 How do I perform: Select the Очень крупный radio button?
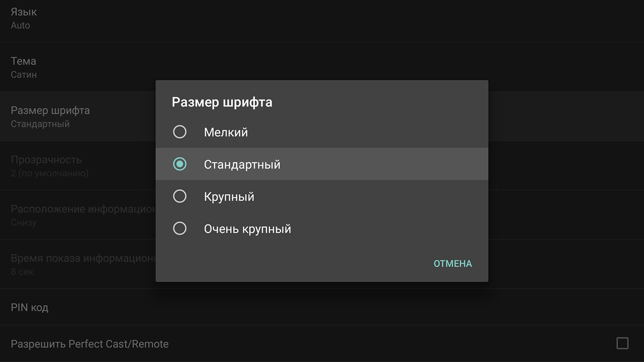tap(180, 229)
